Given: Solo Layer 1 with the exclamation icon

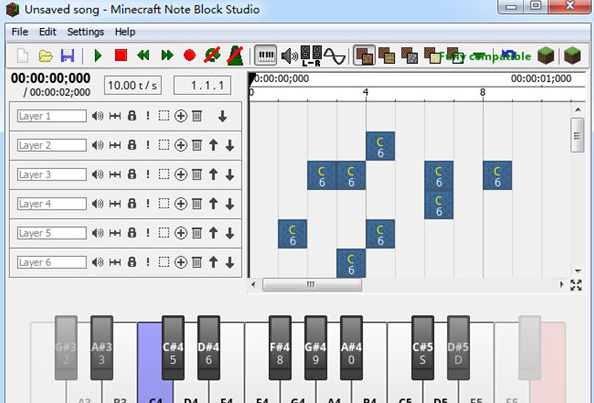Looking at the screenshot, I should tap(148, 116).
